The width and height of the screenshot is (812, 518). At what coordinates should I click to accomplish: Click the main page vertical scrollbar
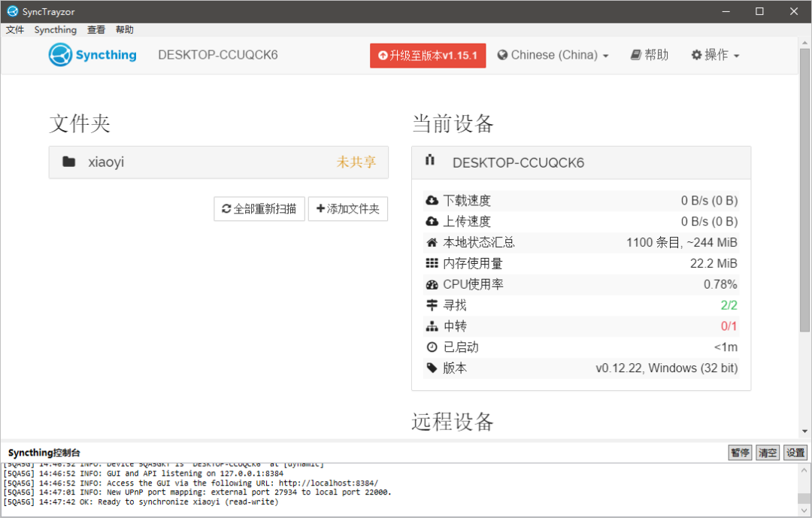point(804,188)
